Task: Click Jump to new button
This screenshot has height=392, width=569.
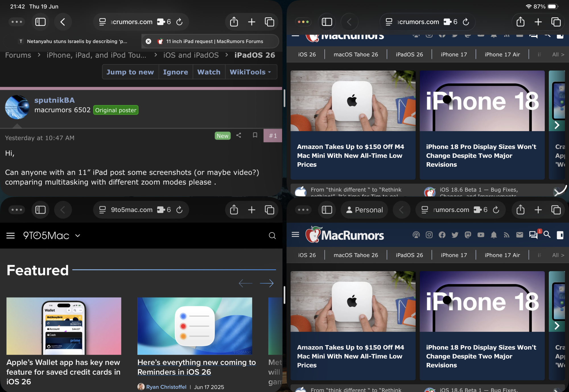Action: [x=130, y=72]
